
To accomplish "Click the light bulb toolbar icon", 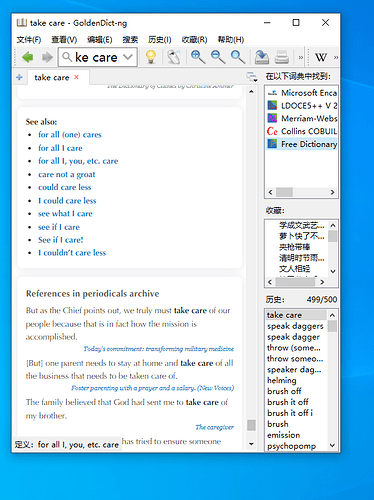I will point(151,57).
